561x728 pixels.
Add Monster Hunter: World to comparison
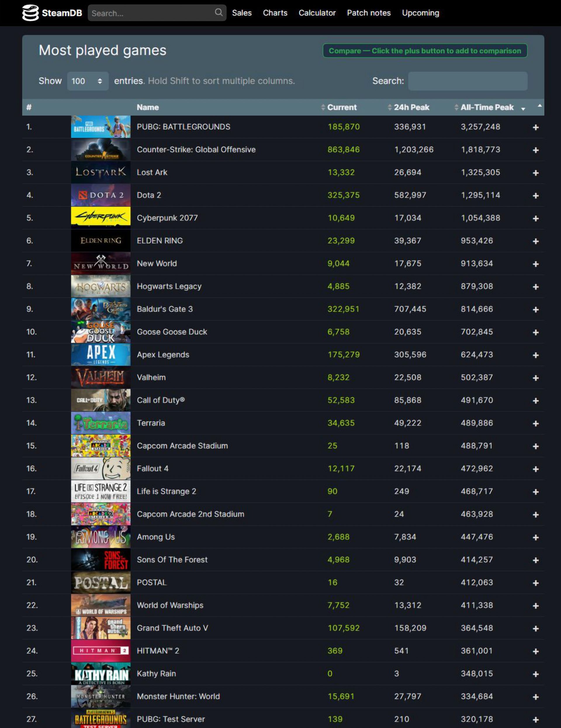(535, 697)
